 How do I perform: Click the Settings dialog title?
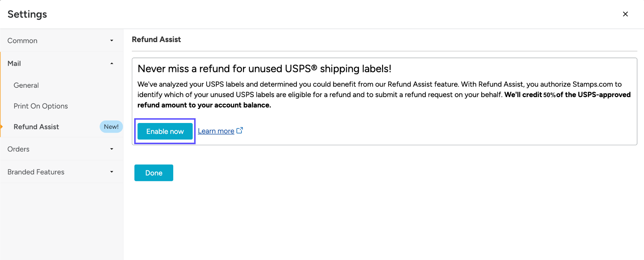[27, 14]
